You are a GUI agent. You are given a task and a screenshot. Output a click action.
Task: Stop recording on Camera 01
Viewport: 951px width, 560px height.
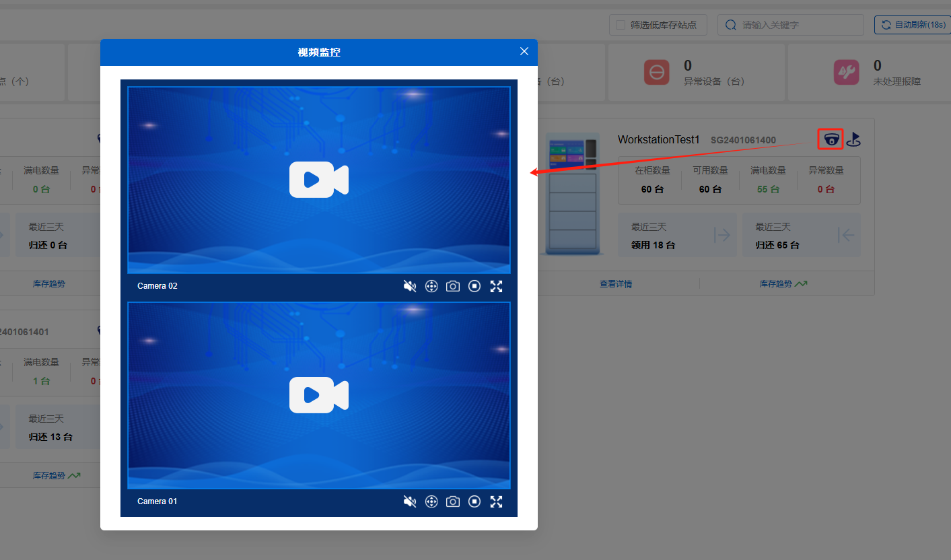474,501
